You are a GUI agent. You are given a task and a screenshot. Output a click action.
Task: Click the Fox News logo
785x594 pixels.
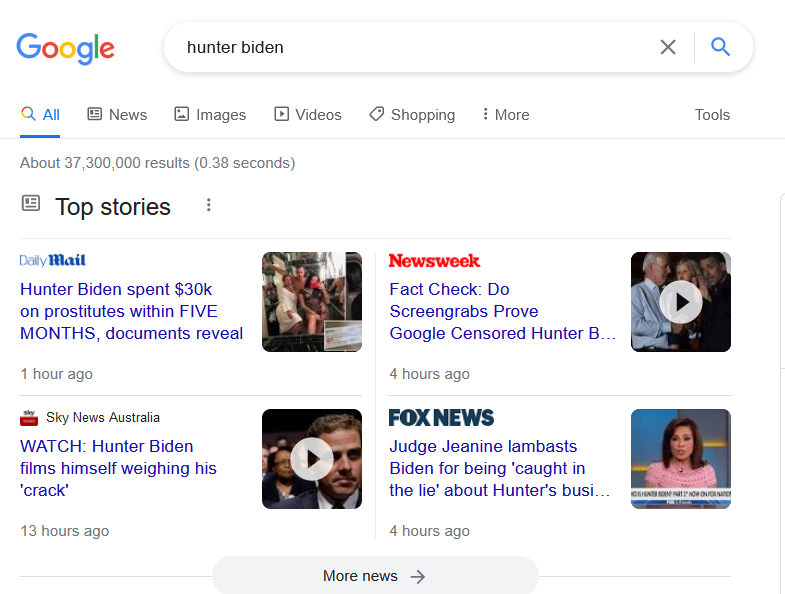coord(441,418)
